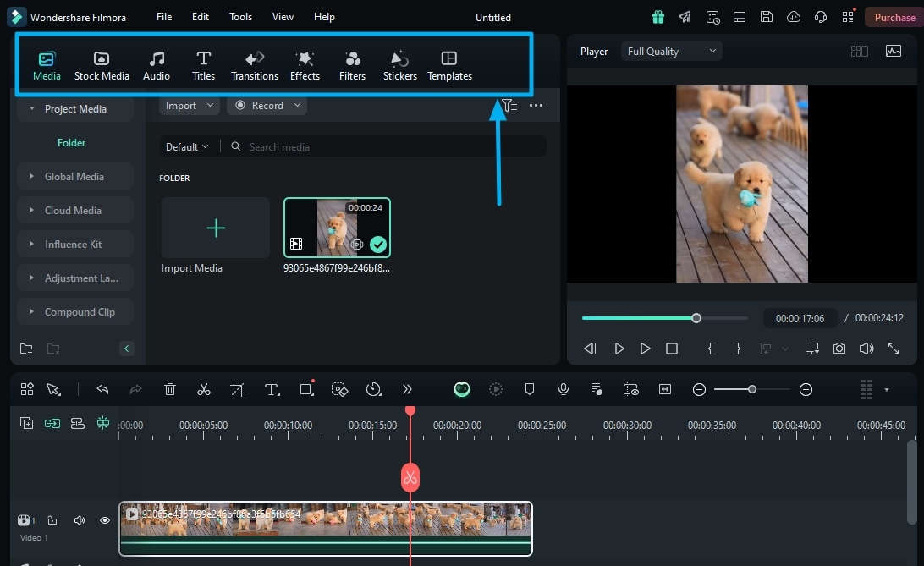Hide the Video 1 track with eye icon

105,520
